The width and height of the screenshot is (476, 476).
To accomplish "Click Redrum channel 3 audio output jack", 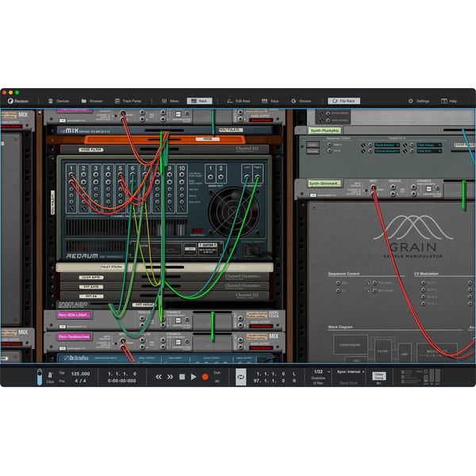I will (96, 175).
